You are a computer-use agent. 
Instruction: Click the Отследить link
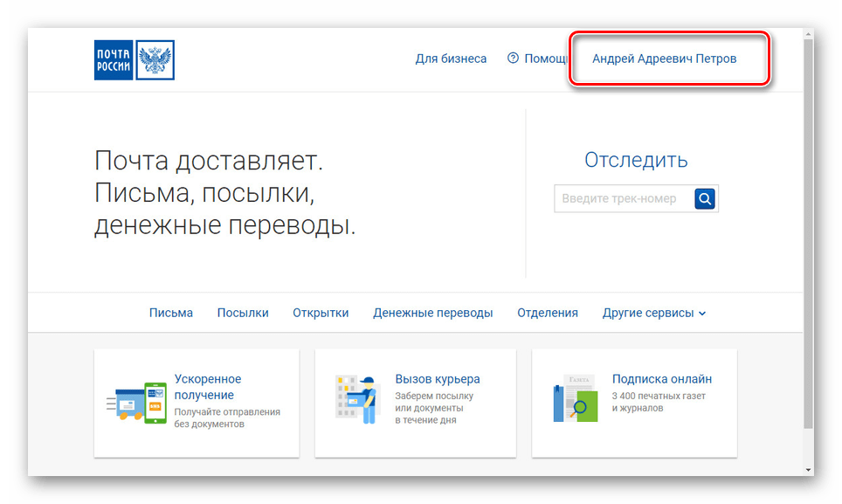[635, 160]
